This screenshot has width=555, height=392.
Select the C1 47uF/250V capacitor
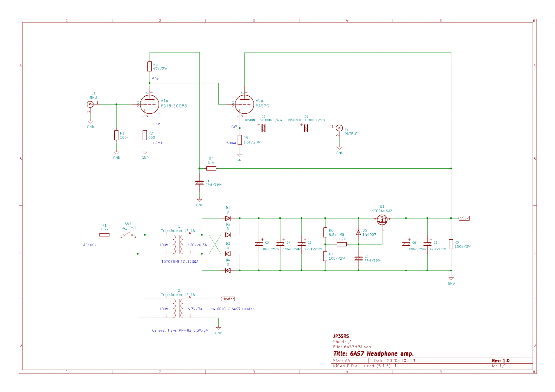point(199,183)
